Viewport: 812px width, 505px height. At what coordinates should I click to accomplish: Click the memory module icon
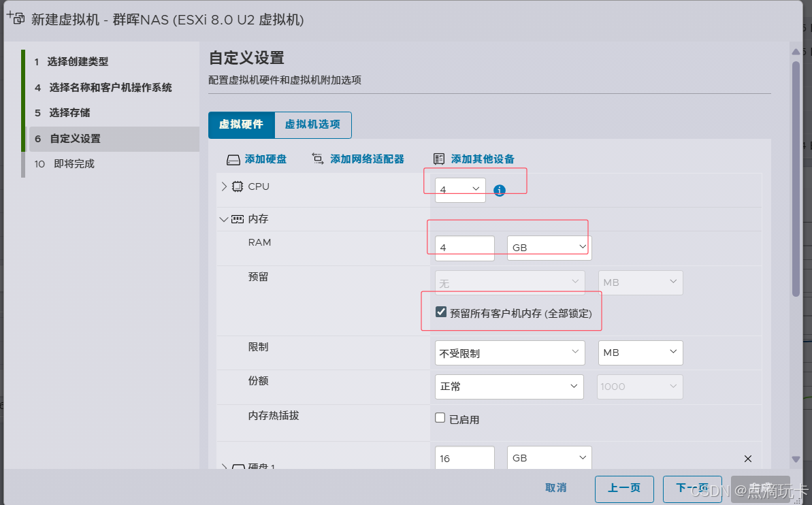237,219
